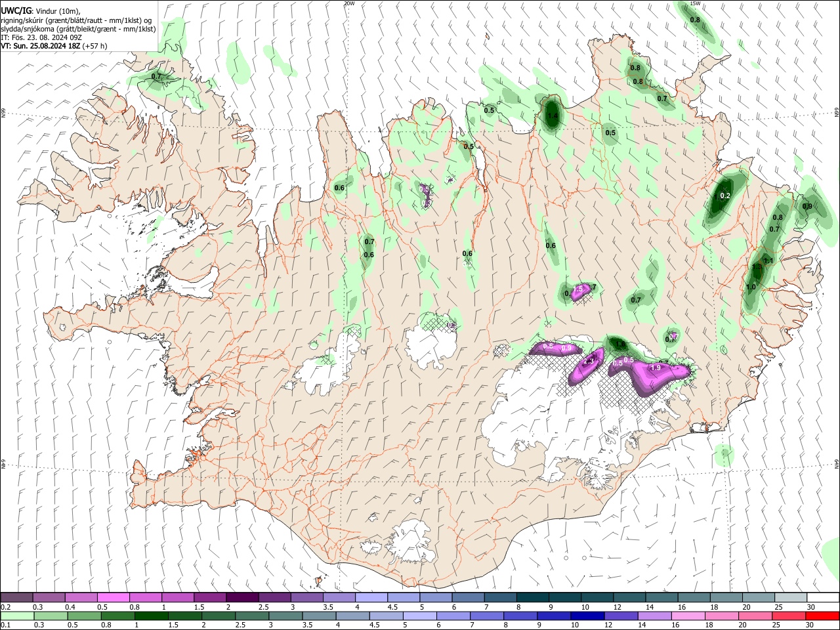Select the pale gray 25–30 sleet legend swatch
This screenshot has height=630, width=840.
(x=789, y=597)
